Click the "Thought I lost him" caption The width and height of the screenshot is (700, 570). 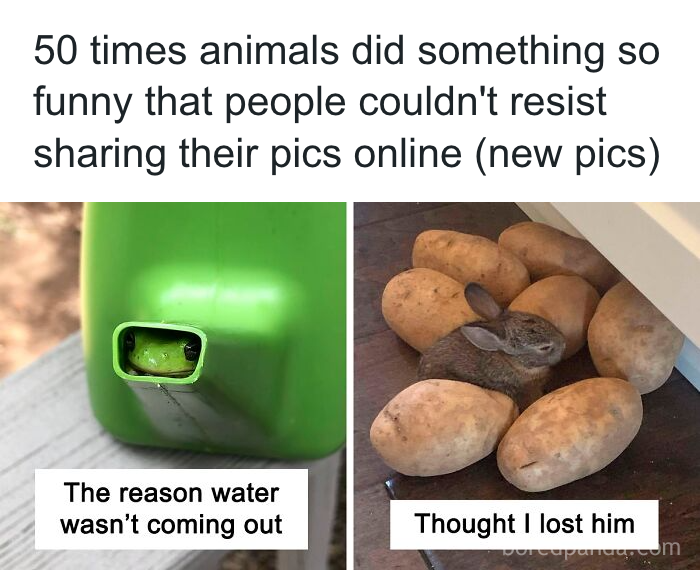[x=524, y=524]
